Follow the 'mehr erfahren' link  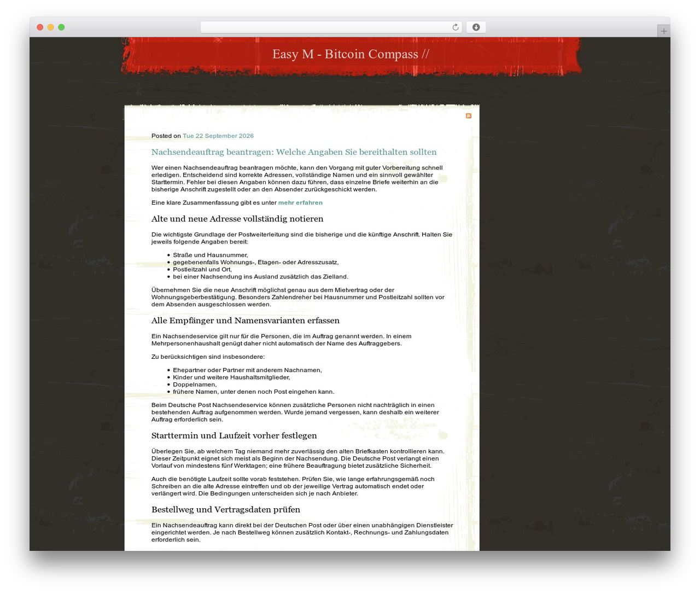[x=300, y=202]
